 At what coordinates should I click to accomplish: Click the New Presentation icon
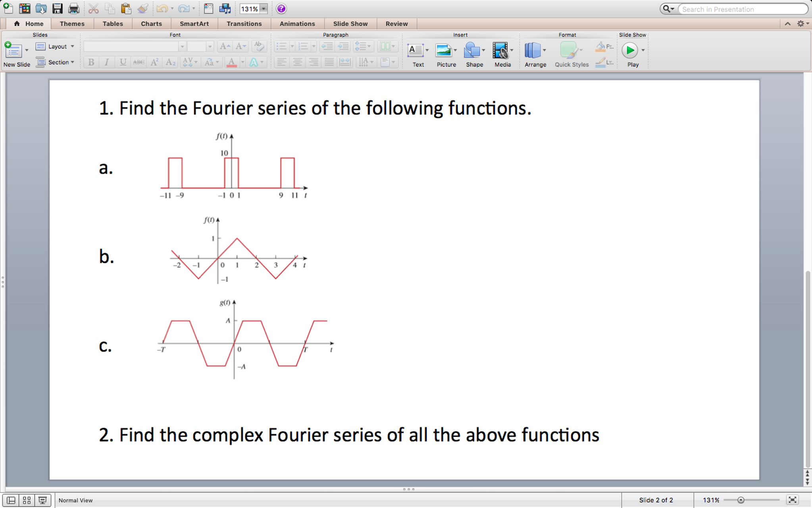pyautogui.click(x=8, y=8)
